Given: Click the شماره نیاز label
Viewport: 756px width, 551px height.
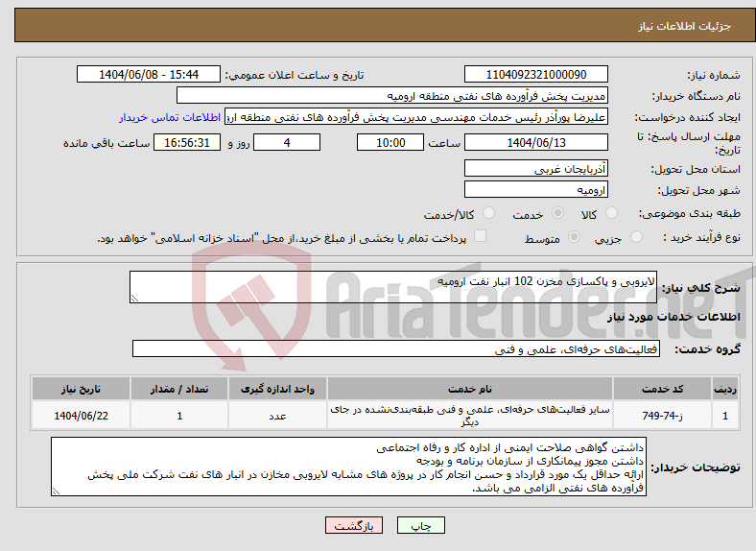Looking at the screenshot, I should [714, 75].
